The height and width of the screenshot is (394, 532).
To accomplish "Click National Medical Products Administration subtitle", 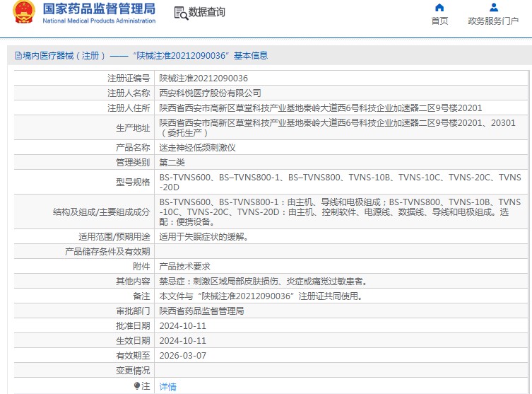I will 99,21.
